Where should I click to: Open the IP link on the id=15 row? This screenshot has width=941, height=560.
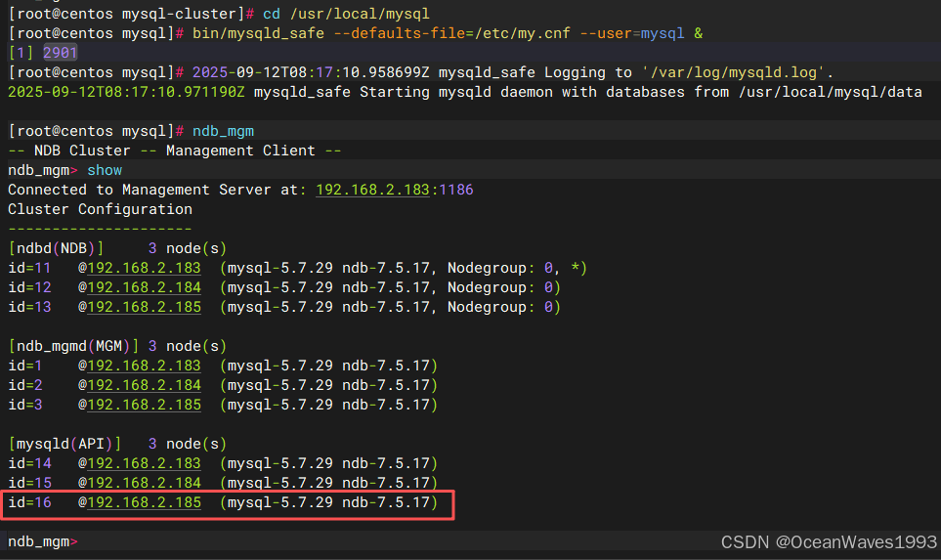pyautogui.click(x=144, y=483)
